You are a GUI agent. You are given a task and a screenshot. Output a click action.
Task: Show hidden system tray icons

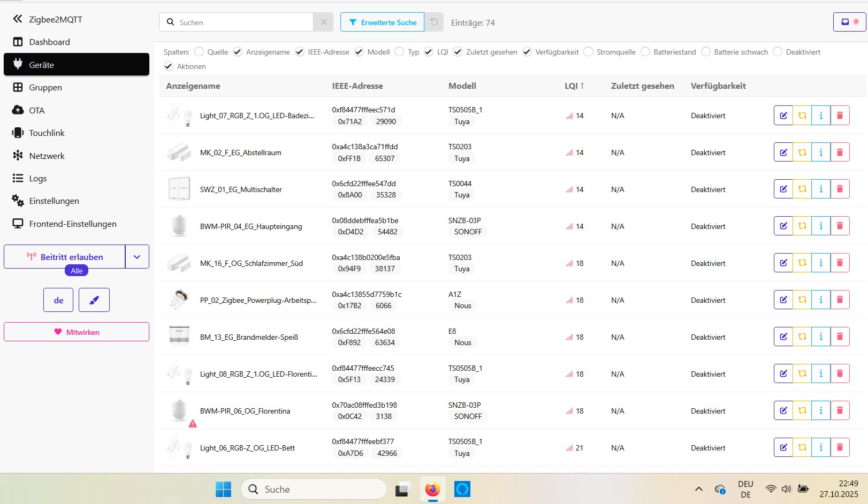point(698,489)
